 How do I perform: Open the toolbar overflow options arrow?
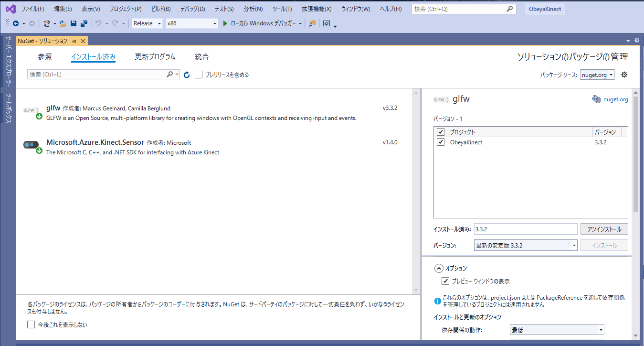[335, 26]
